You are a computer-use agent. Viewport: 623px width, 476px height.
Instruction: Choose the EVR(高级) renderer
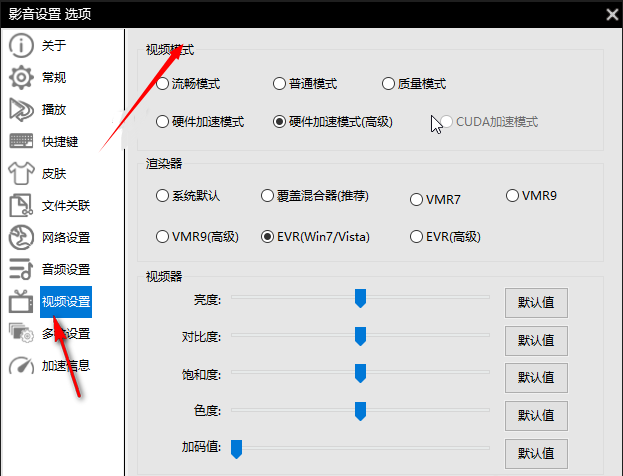417,237
